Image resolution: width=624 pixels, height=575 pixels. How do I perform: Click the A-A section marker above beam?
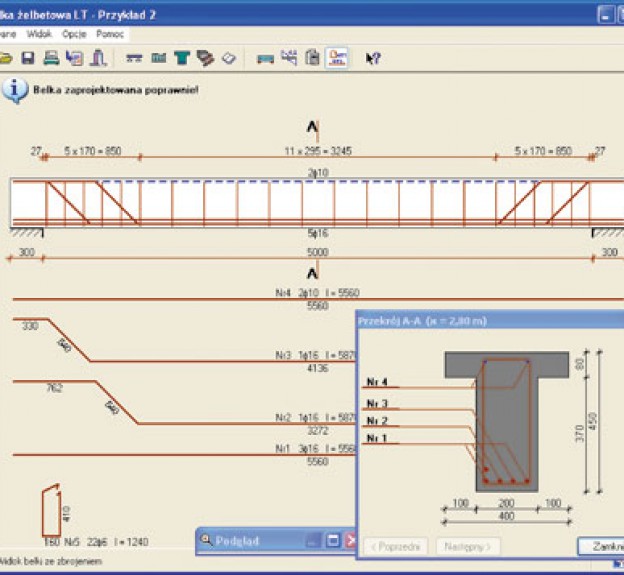pos(312,128)
